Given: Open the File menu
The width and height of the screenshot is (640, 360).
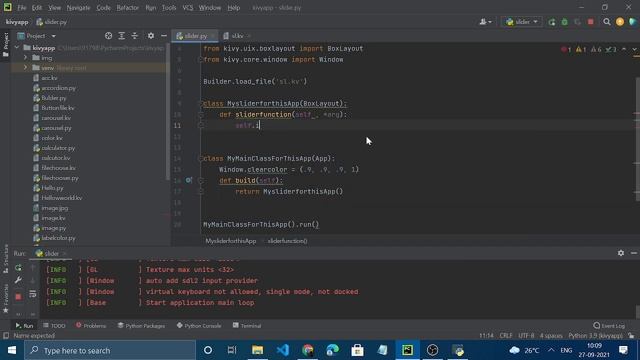Looking at the screenshot, I should coord(22,8).
